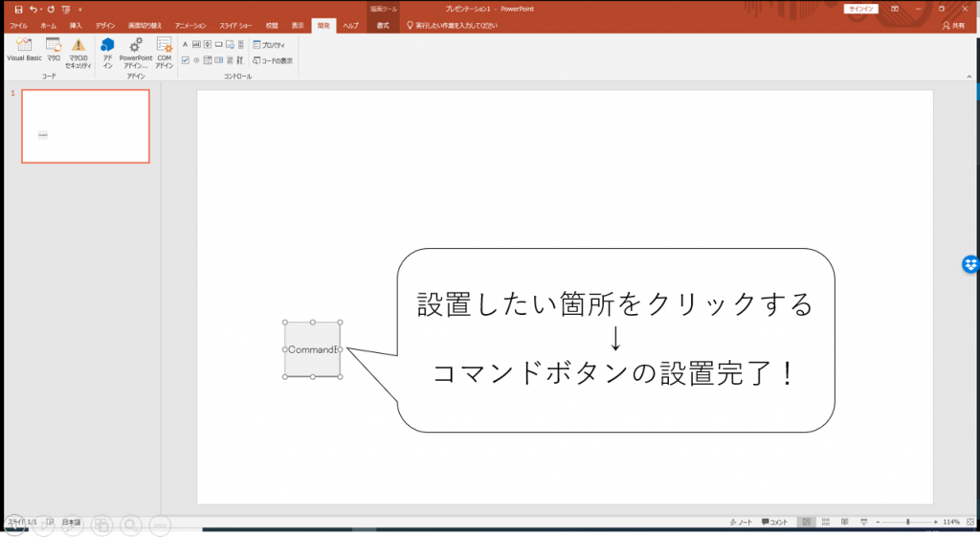The width and height of the screenshot is (980, 537).
Task: Open the undo history dropdown arrow
Action: 40,10
